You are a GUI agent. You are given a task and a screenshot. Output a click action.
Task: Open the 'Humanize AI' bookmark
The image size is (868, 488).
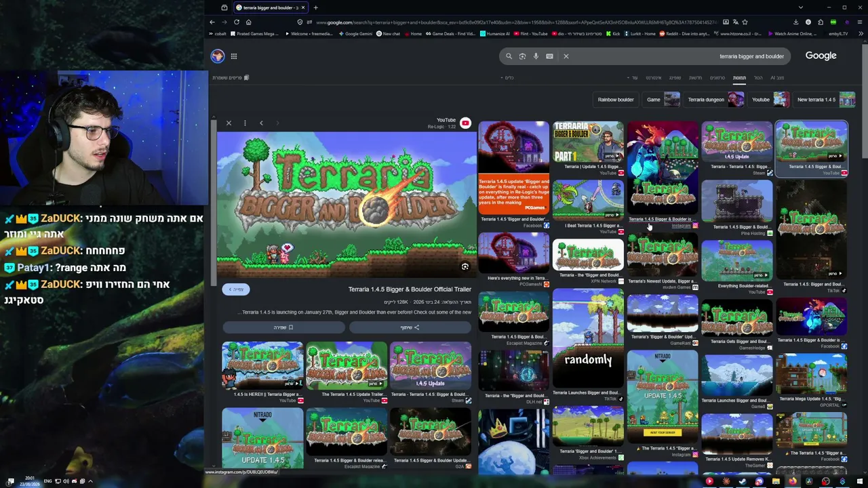click(494, 33)
